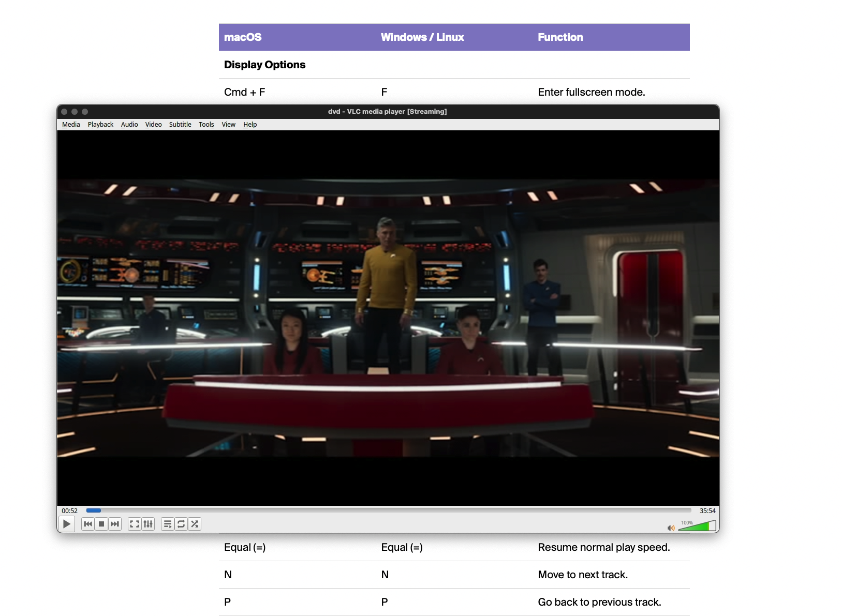The width and height of the screenshot is (842, 616).
Task: Toggle fullscreen video mode icon
Action: (x=135, y=524)
